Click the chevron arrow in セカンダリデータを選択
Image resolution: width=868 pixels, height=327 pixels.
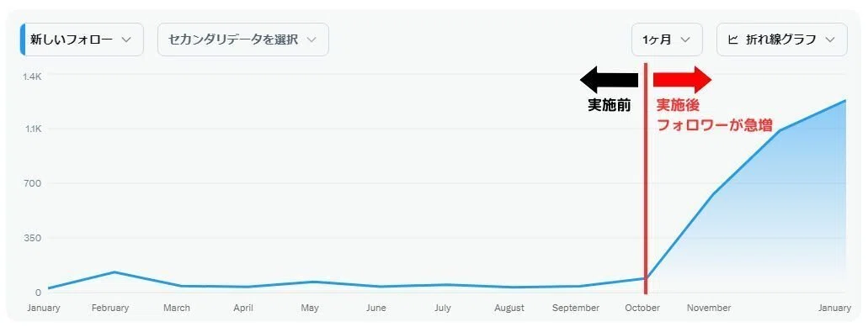pos(312,40)
